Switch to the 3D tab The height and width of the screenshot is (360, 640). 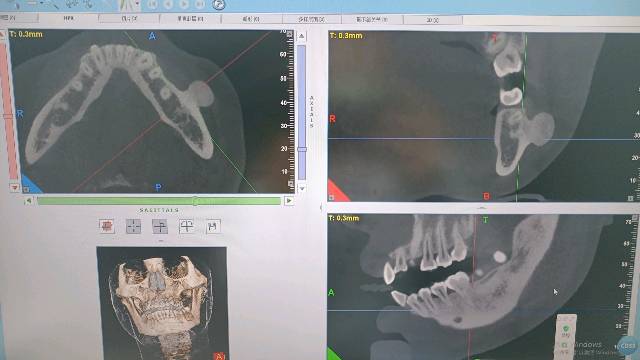click(x=433, y=20)
